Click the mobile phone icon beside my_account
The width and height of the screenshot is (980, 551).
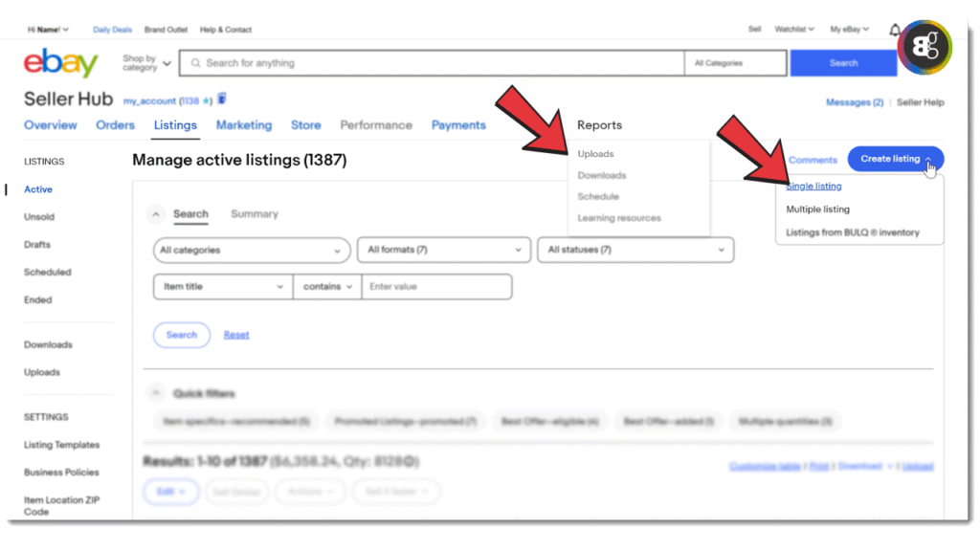coord(222,99)
